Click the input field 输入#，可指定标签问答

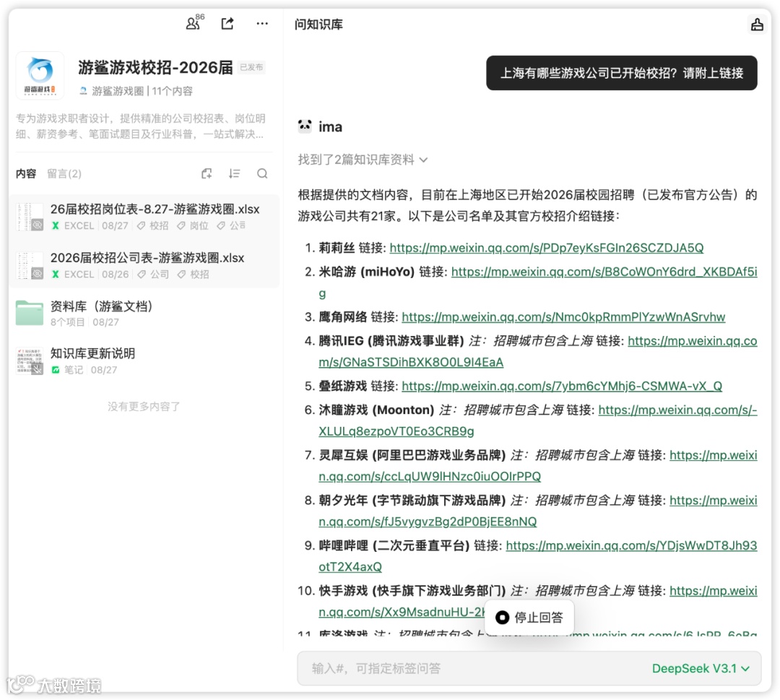[529, 668]
